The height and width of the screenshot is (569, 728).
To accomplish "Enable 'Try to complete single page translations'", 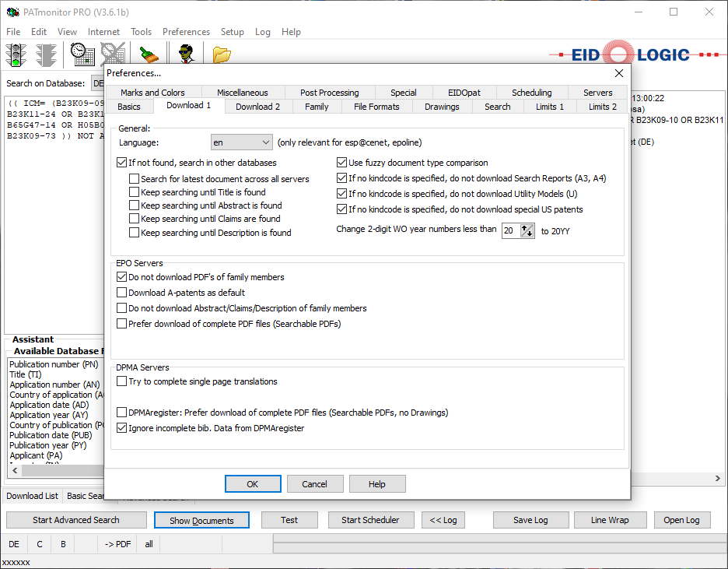I will click(121, 381).
